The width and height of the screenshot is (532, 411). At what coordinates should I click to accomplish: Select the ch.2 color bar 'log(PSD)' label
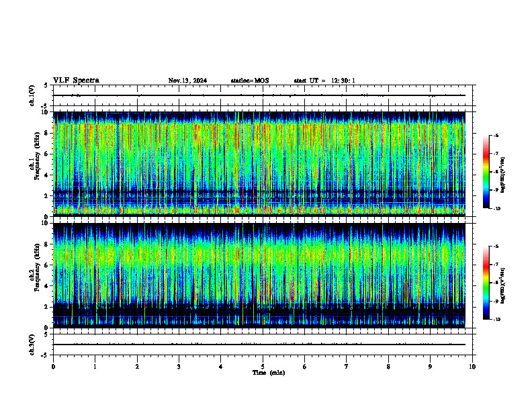pos(503,285)
